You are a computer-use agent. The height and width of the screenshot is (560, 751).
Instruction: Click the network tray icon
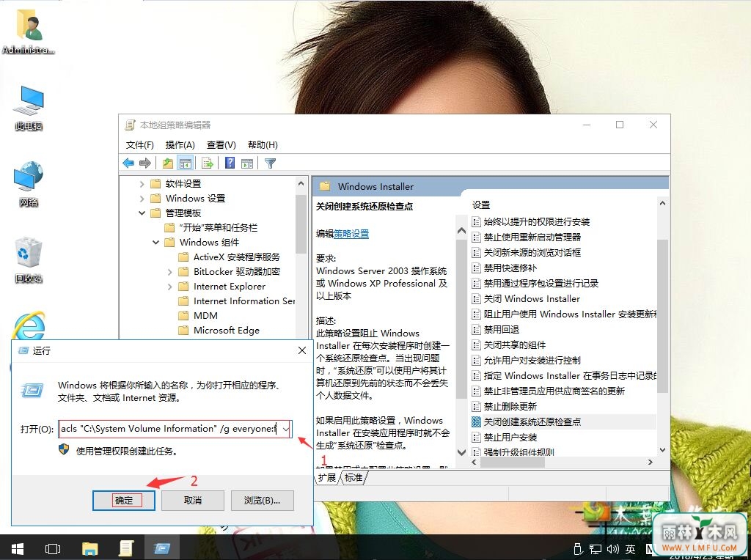tap(596, 549)
